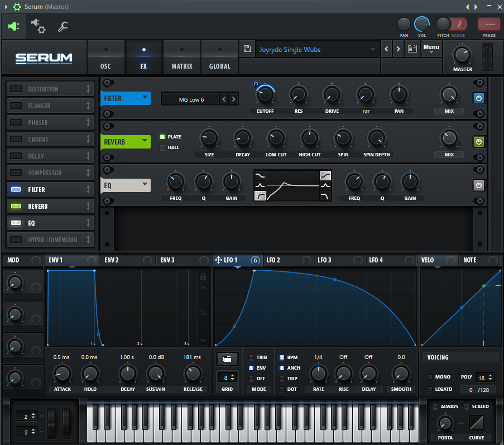Click the LFO 1 drag-assign crosshair icon
504x445 pixels.
219,260
